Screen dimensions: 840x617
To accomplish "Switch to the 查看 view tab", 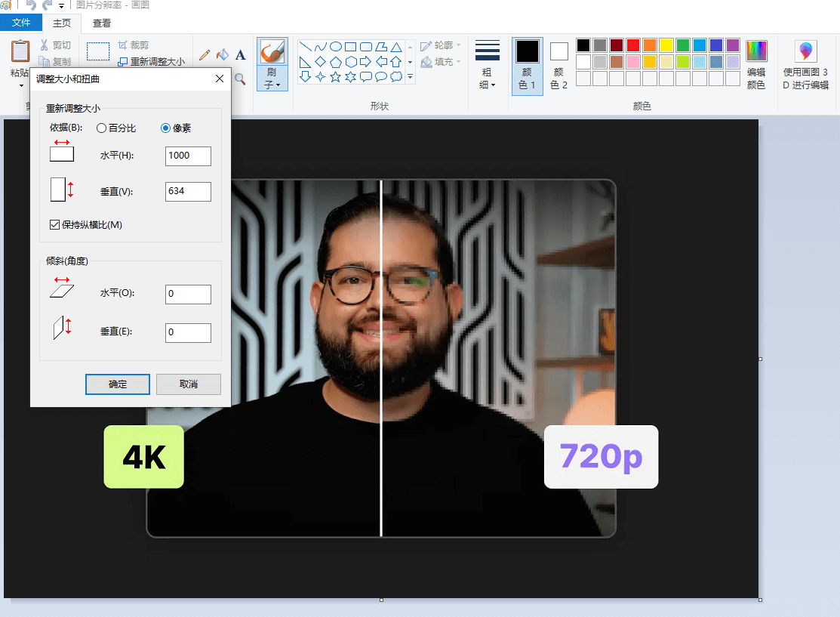I will pos(102,23).
